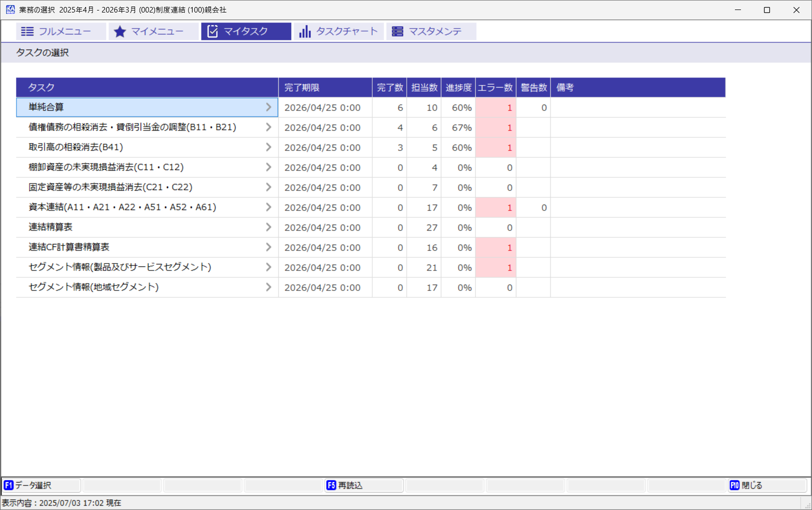Image resolution: width=812 pixels, height=510 pixels.
Task: Expand the 連結CF計算書精算表 chevron
Action: pyautogui.click(x=269, y=247)
